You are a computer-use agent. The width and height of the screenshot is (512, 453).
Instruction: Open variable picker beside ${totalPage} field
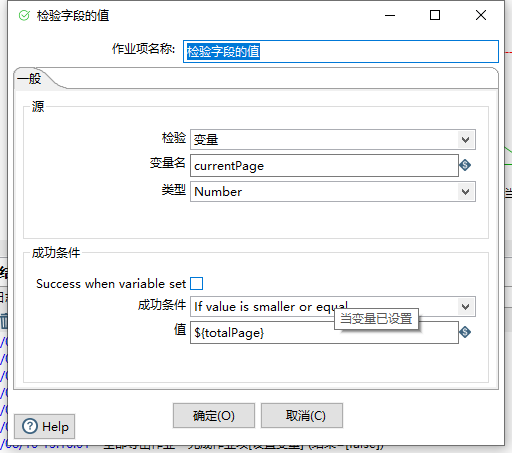(465, 332)
